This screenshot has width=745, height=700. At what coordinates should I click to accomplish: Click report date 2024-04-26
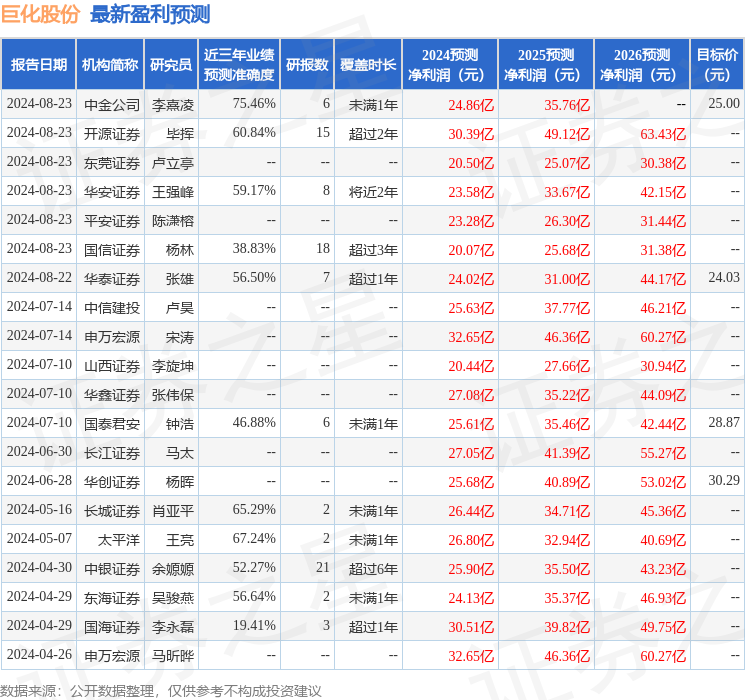(39, 654)
